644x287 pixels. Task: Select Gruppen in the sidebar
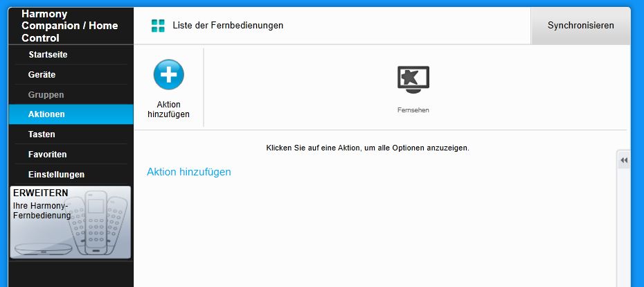46,94
